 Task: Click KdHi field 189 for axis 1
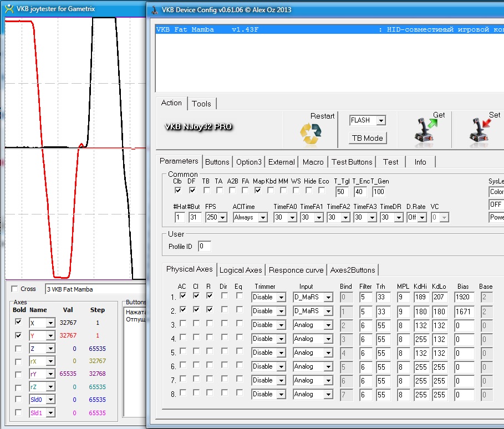coord(421,297)
